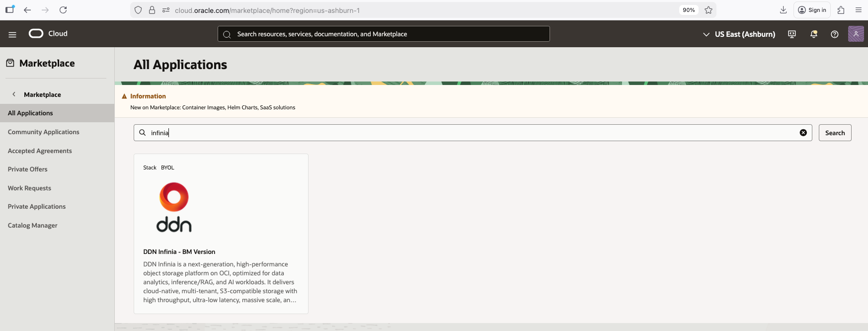Open the notifications bell
Viewport: 868px width, 331px height.
[813, 34]
